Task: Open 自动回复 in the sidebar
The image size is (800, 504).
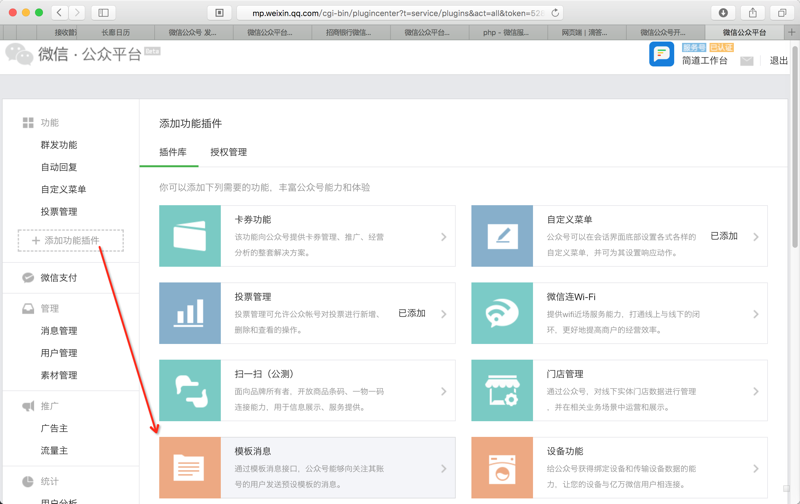Action: [x=59, y=167]
